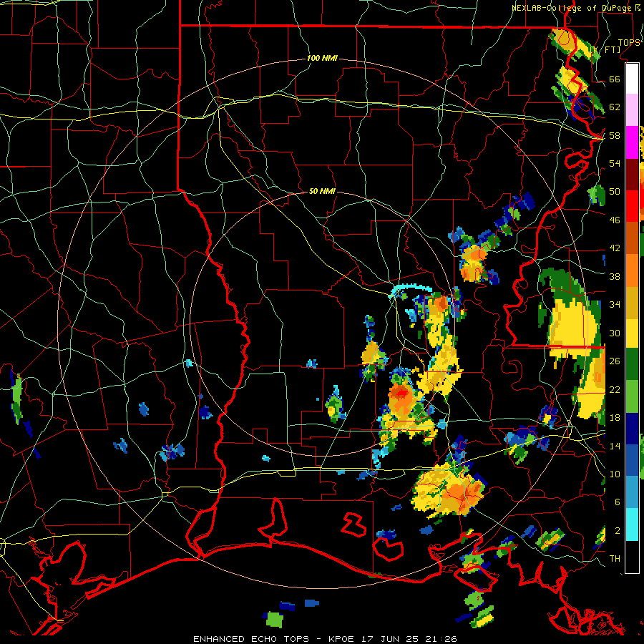The width and height of the screenshot is (644, 644).
Task: Click the legend value "38"
Action: (x=615, y=276)
